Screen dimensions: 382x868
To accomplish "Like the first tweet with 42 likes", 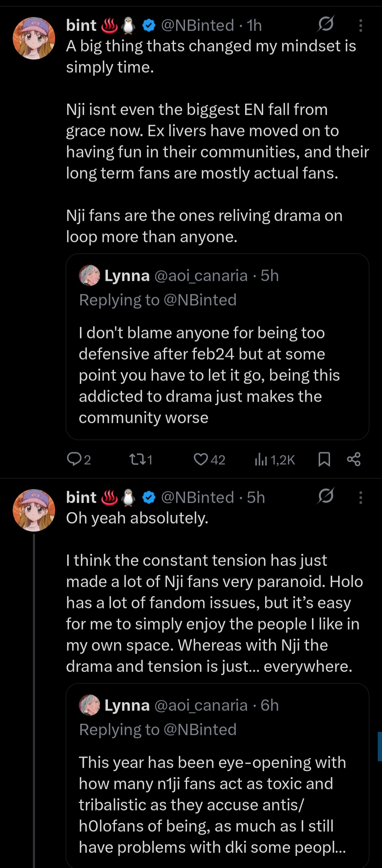I will [201, 459].
